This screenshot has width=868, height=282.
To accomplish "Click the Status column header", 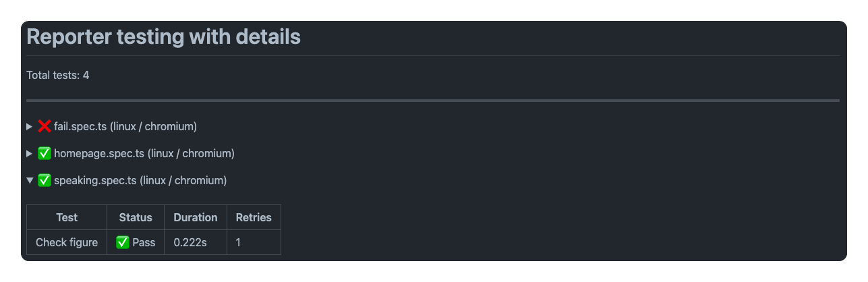I will click(136, 217).
